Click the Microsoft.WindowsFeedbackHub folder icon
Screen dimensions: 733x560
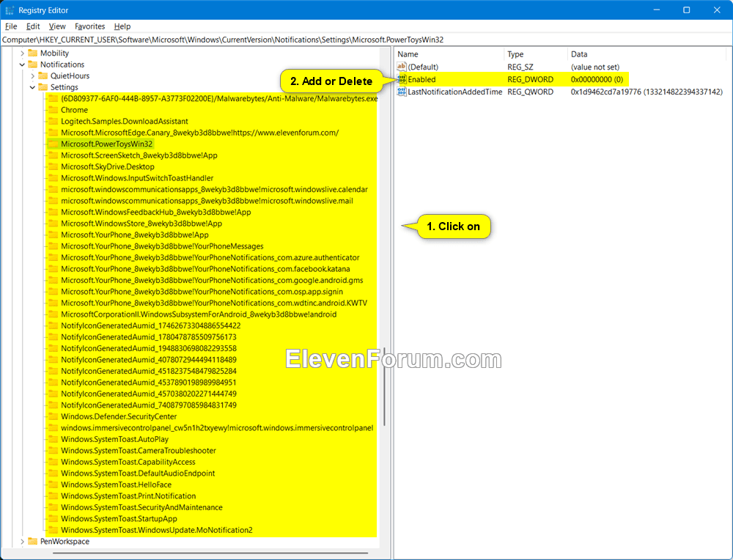coord(54,213)
